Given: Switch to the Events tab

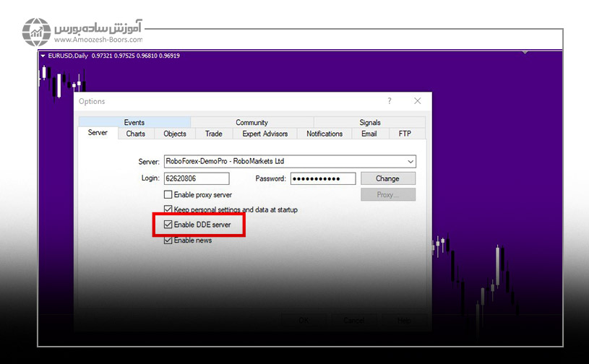Looking at the screenshot, I should 134,123.
